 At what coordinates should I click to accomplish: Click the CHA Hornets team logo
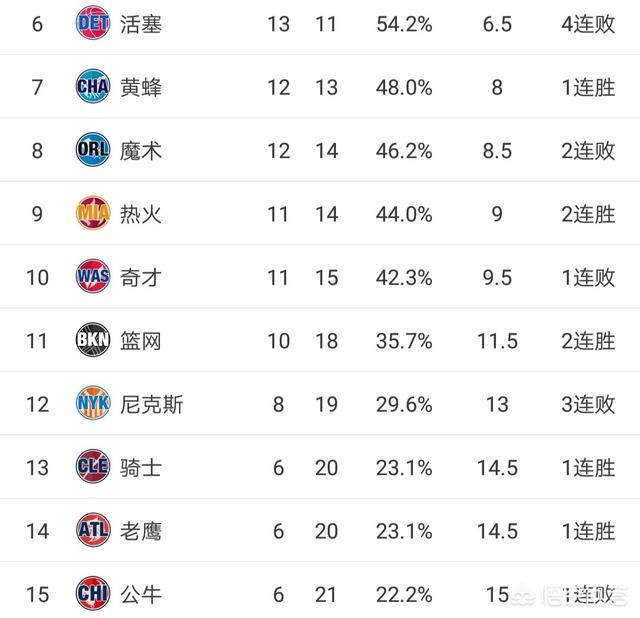(93, 86)
